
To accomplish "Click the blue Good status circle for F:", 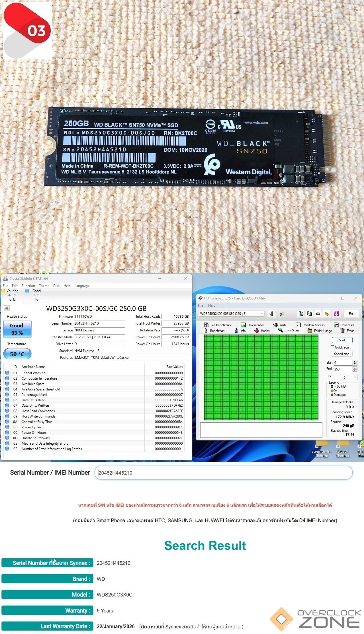I will tap(27, 291).
